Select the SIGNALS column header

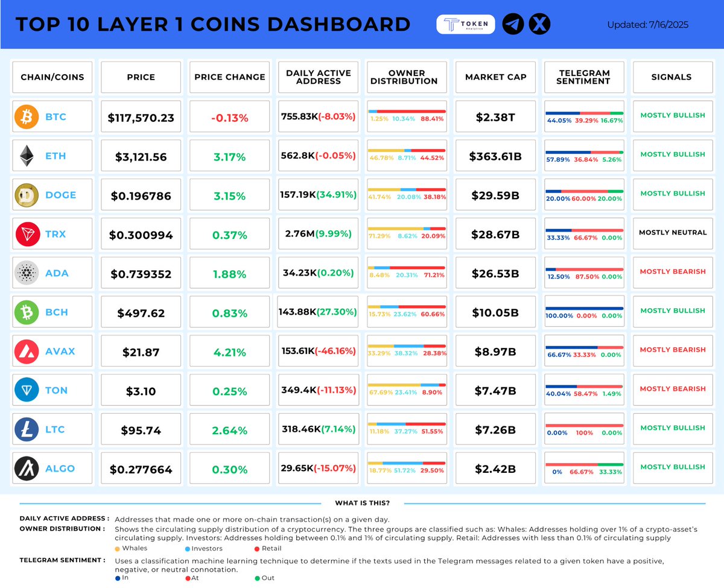(x=672, y=77)
